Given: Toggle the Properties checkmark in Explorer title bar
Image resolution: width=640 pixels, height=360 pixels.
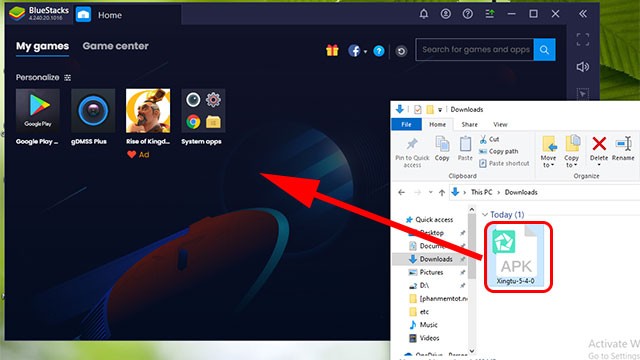Looking at the screenshot, I should coord(418,109).
